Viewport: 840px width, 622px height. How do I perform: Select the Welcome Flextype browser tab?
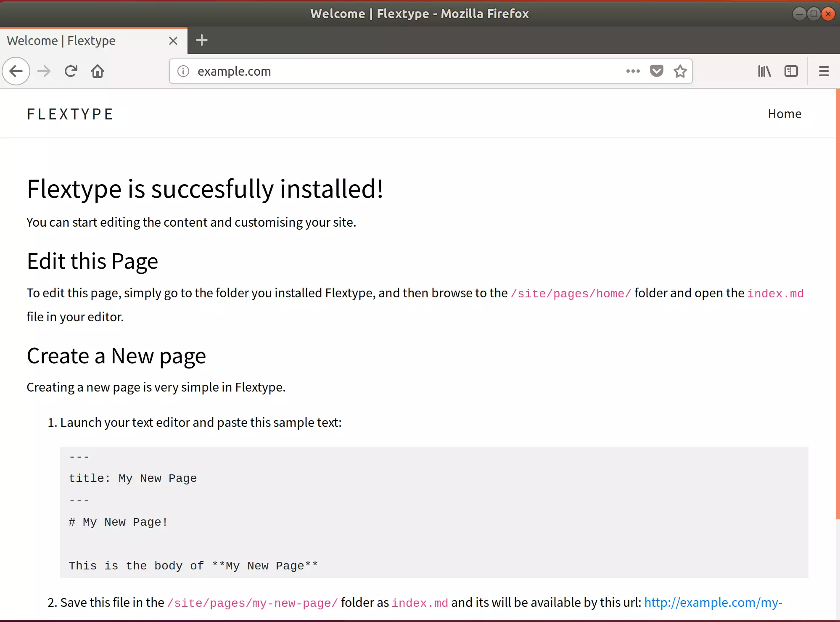tap(85, 40)
